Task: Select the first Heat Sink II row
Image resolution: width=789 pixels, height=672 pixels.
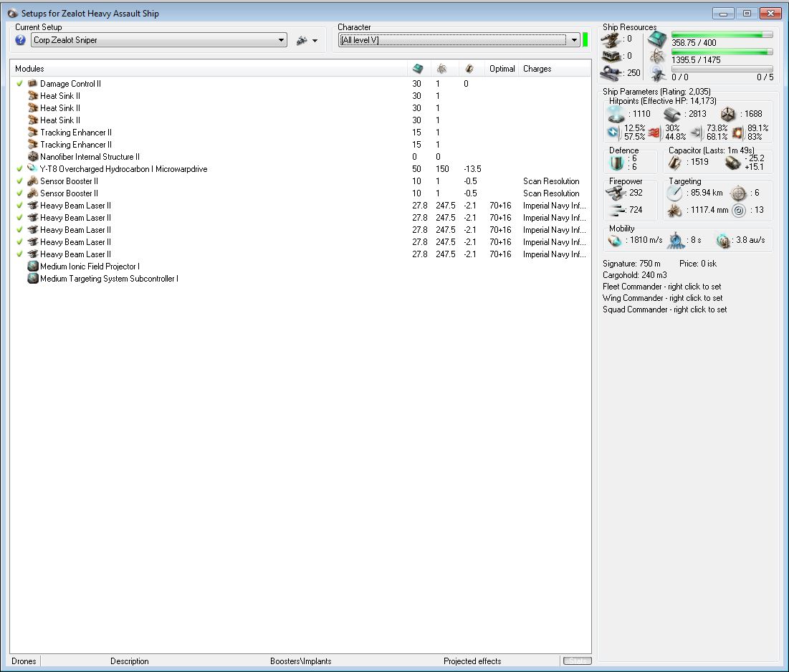Action: click(300, 95)
